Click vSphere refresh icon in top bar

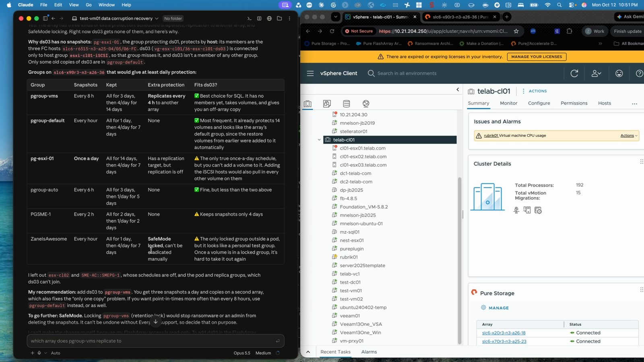coord(574,73)
